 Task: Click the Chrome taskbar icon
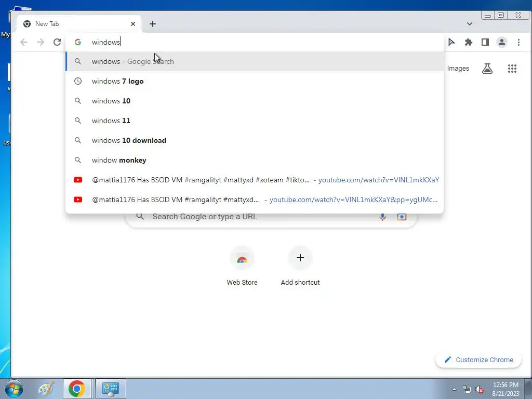[77, 389]
